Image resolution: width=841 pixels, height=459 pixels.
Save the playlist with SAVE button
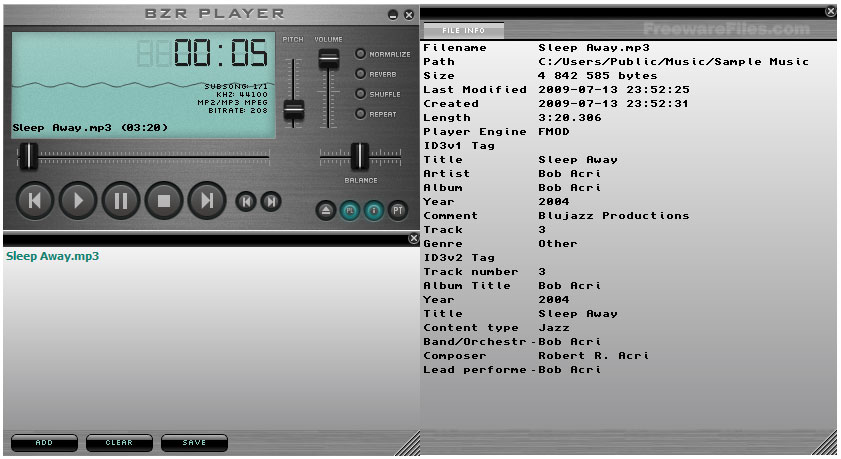(x=194, y=443)
